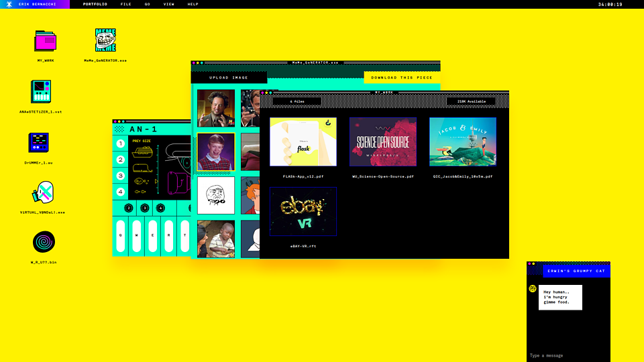Open the Portfolio menu
The image size is (644, 362).
95,4
